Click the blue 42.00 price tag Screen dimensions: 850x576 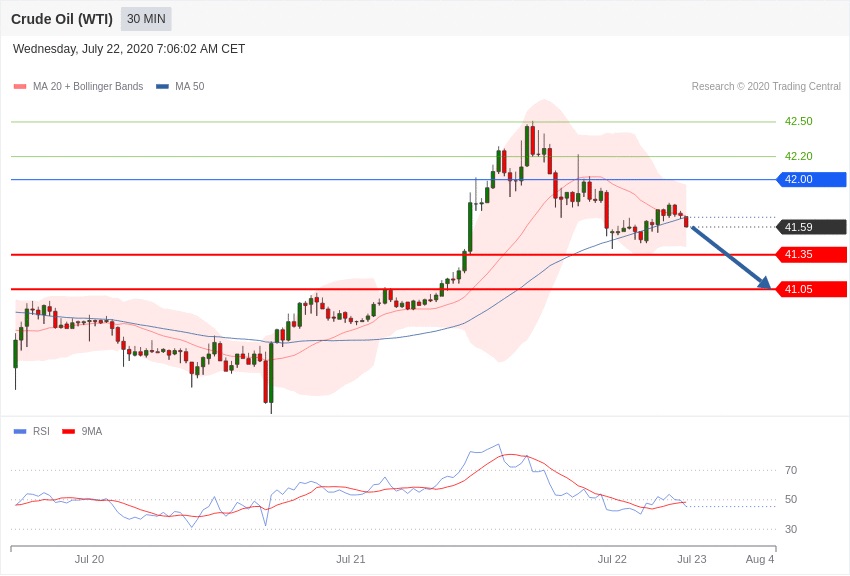[x=811, y=180]
